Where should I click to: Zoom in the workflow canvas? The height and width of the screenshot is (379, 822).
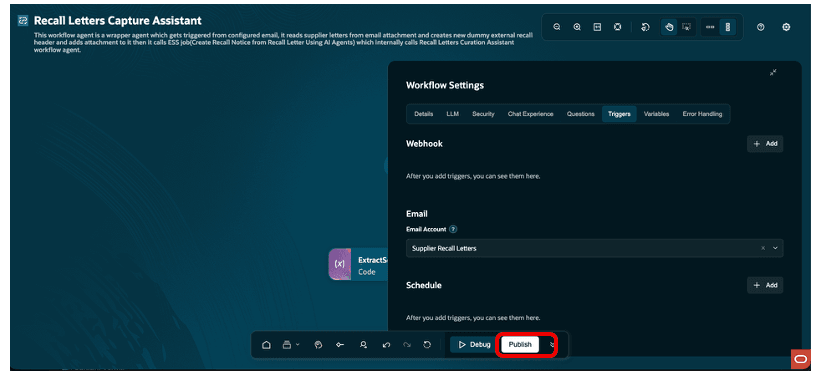pyautogui.click(x=577, y=27)
